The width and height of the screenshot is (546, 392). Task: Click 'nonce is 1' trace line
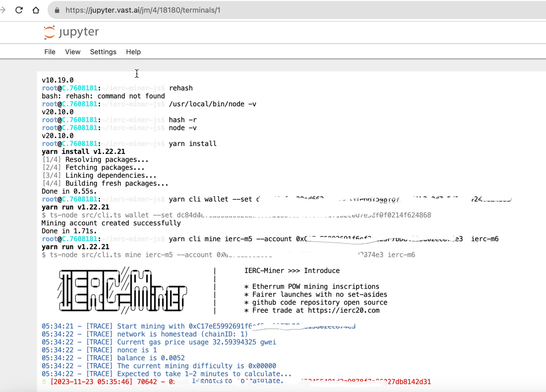pos(99,350)
